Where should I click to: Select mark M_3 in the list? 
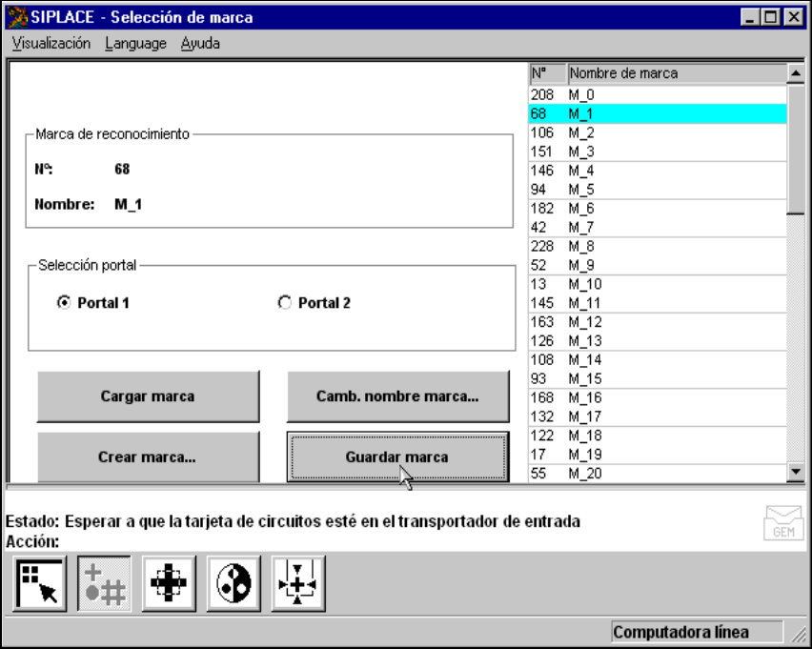click(658, 152)
